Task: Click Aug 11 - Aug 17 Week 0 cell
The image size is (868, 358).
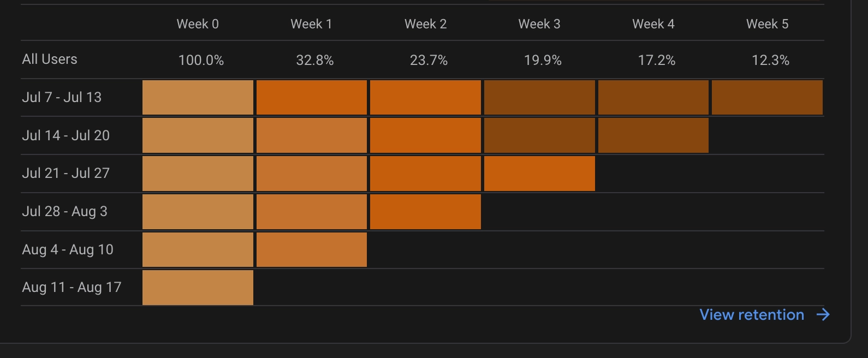Action: tap(198, 288)
